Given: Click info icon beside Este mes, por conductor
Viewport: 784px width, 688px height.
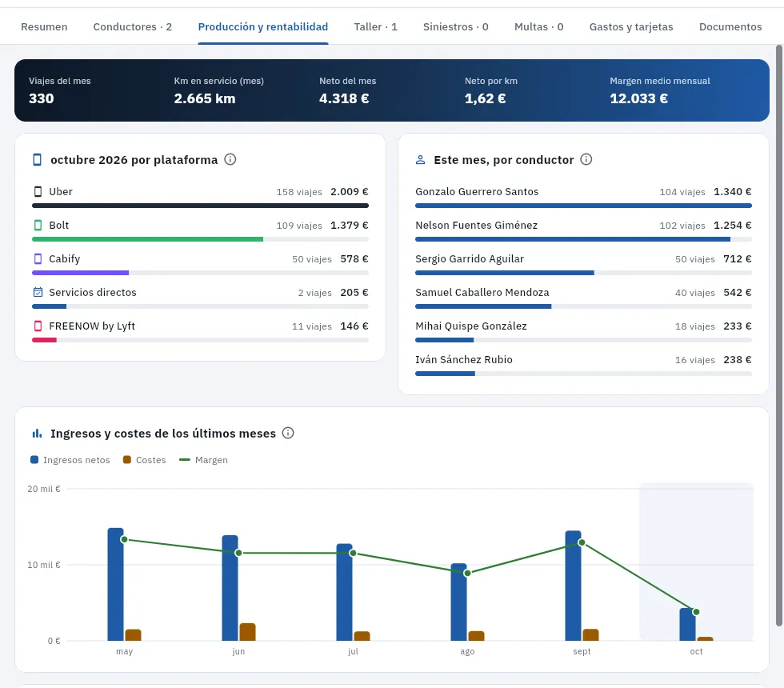Looking at the screenshot, I should 586,159.
